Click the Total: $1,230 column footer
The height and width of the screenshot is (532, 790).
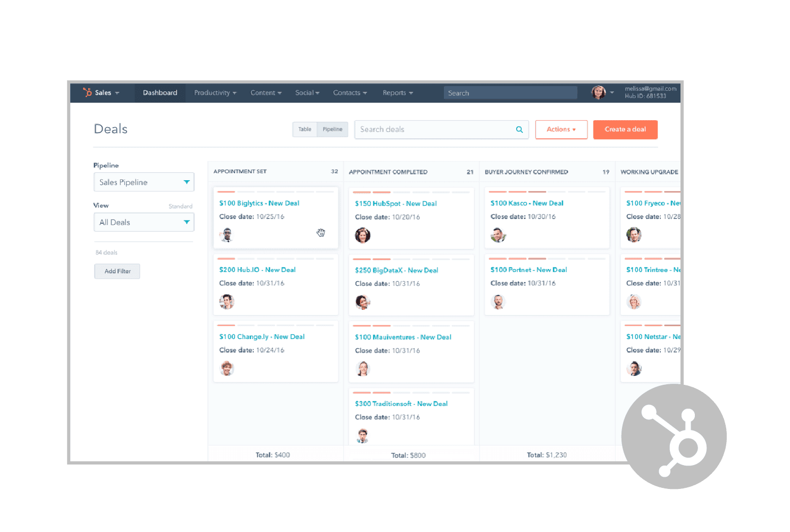click(547, 455)
